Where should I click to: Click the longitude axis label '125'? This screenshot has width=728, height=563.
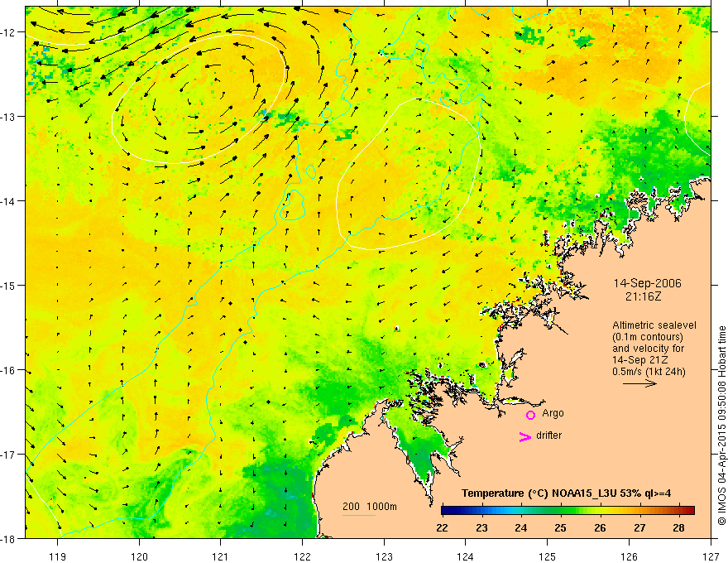click(x=548, y=556)
